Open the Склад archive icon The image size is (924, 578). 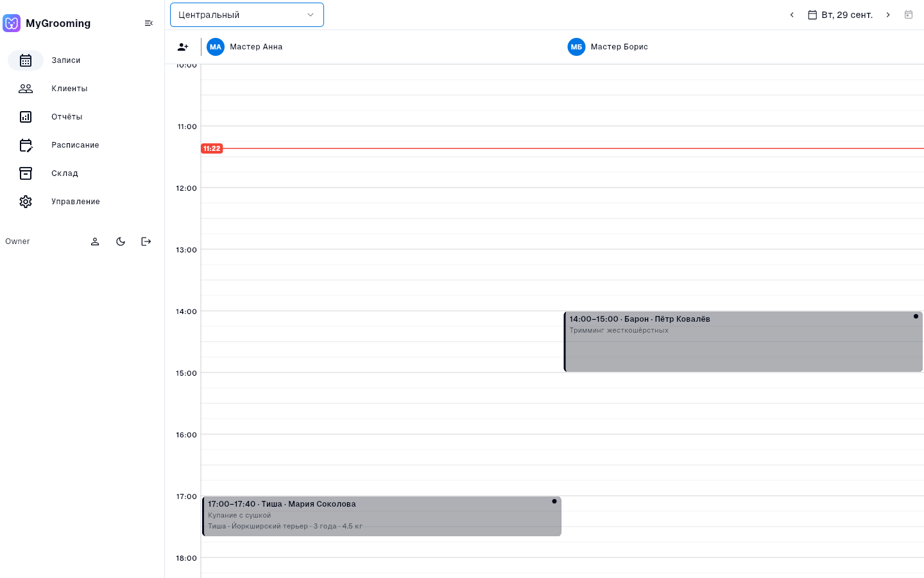pos(26,173)
